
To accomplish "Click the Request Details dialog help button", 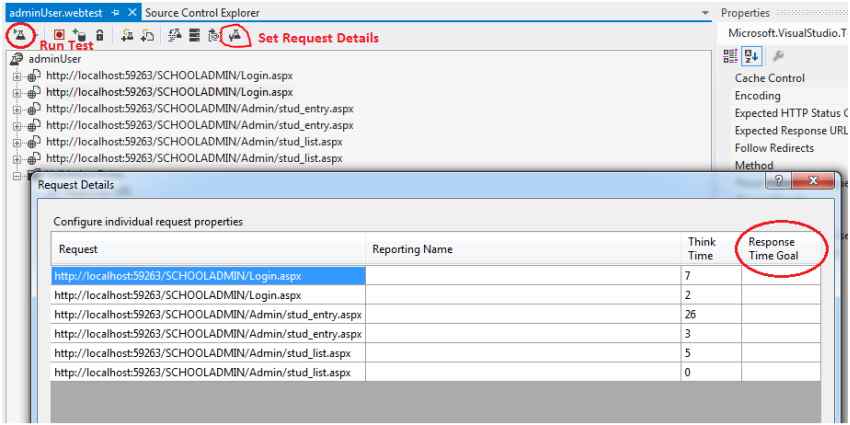I will pos(778,182).
